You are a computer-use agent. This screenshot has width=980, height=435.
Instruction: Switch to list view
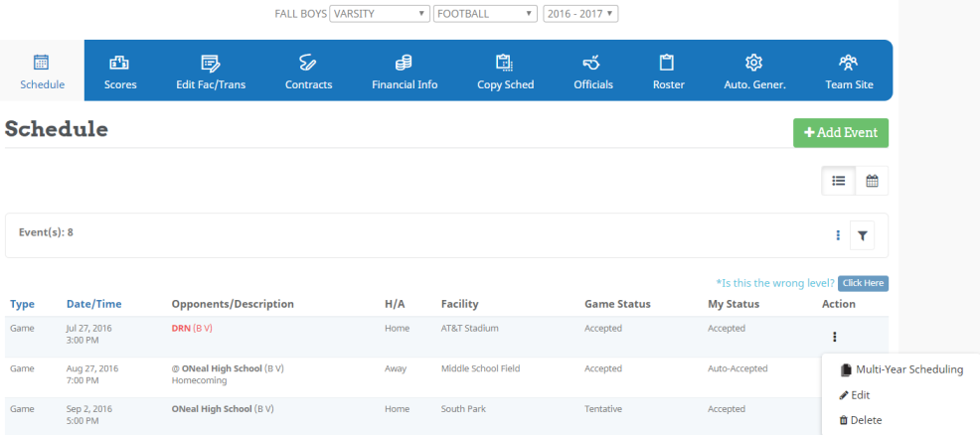[839, 181]
